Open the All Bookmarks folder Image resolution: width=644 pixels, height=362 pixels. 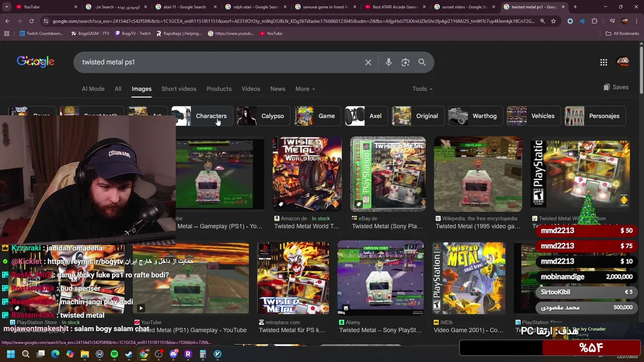pyautogui.click(x=622, y=33)
